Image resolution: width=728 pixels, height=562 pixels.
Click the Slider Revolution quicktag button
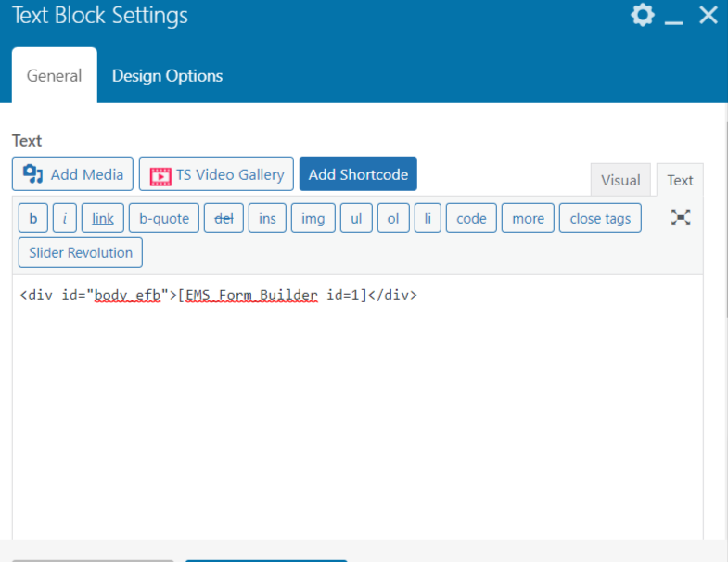click(81, 252)
